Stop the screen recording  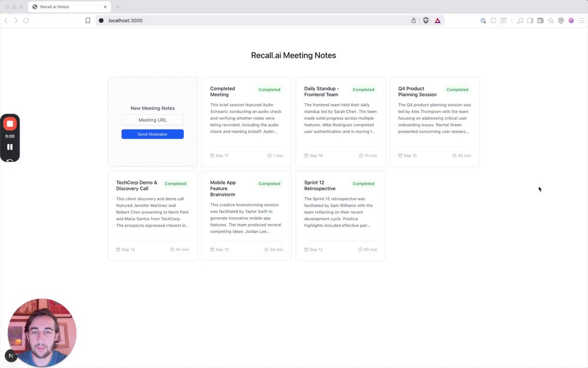[x=10, y=124]
